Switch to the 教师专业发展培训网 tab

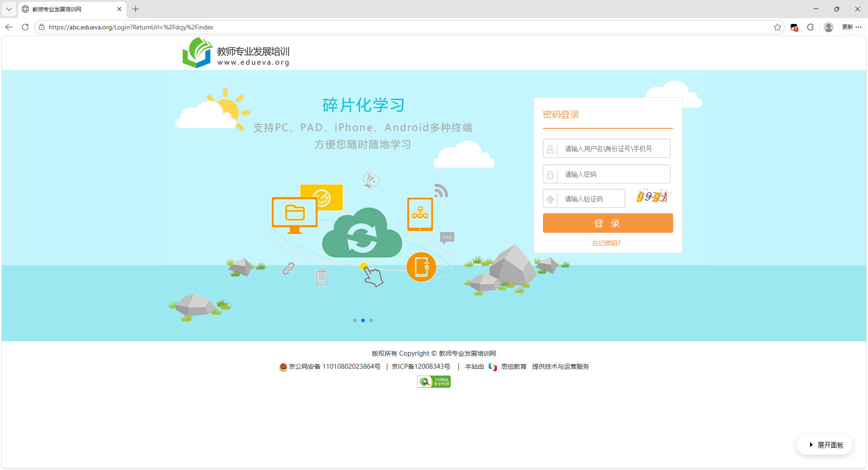(x=68, y=9)
